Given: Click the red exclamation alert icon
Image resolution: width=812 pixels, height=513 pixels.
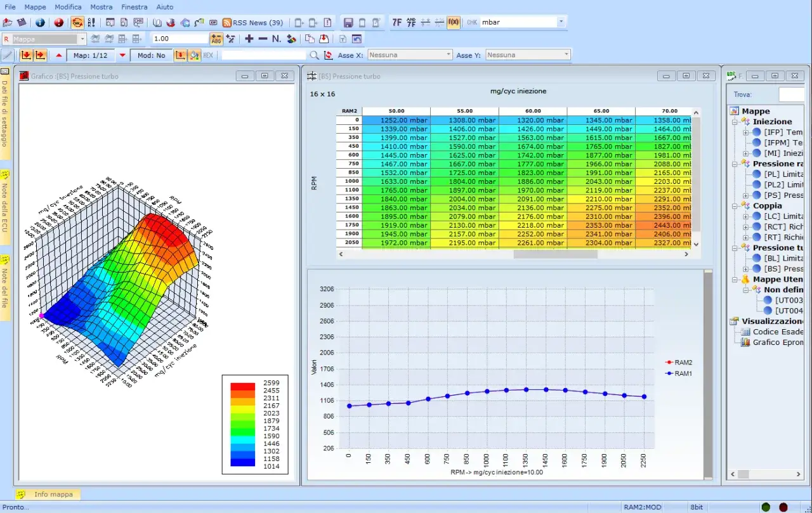Looking at the screenshot, I should [58, 22].
